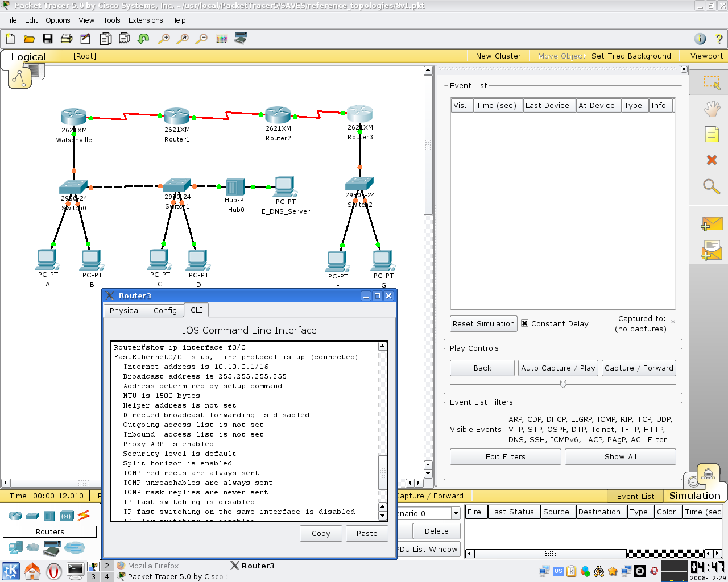Choose the red X Delete tool

[712, 160]
